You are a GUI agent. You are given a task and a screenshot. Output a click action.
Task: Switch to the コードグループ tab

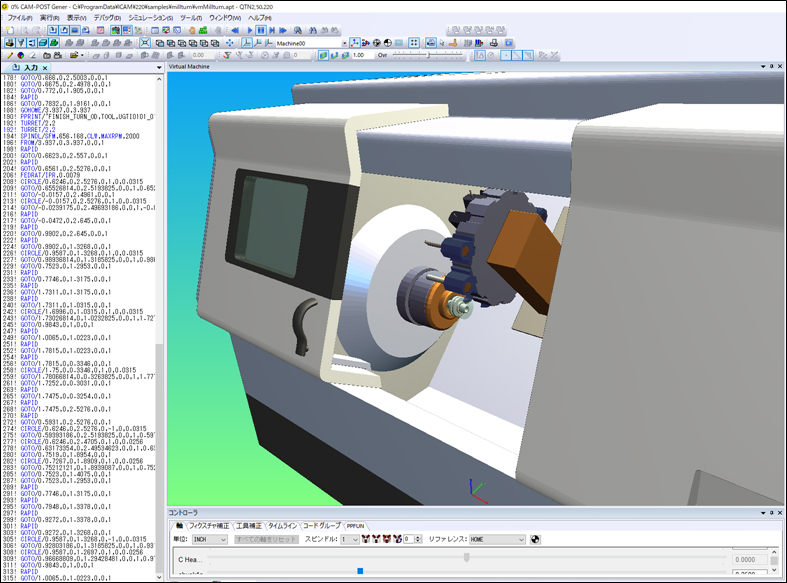click(321, 526)
